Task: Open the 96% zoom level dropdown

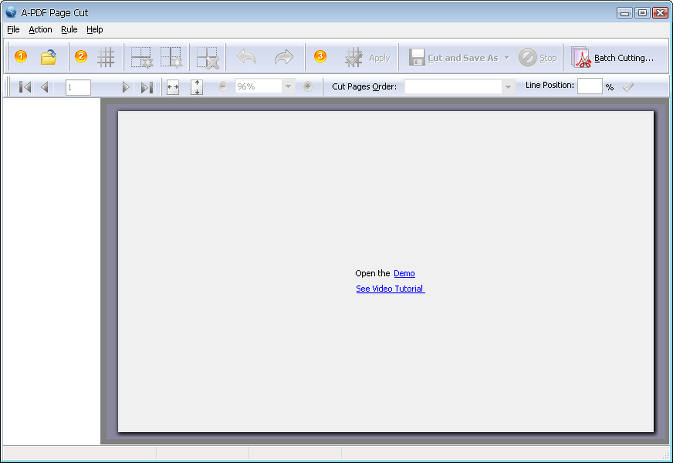Action: tap(288, 86)
